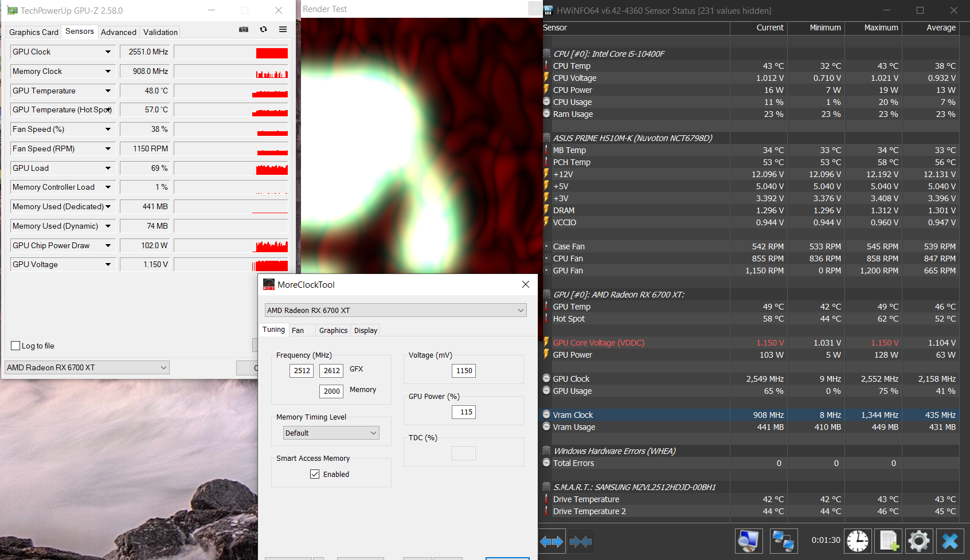
Task: Open the Memory Clock sensor dropdown
Action: (x=108, y=71)
